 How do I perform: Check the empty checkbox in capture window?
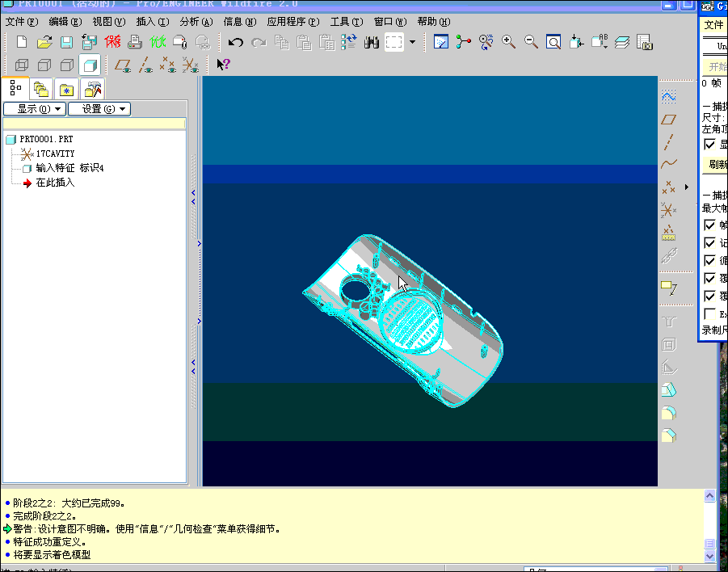tap(709, 314)
